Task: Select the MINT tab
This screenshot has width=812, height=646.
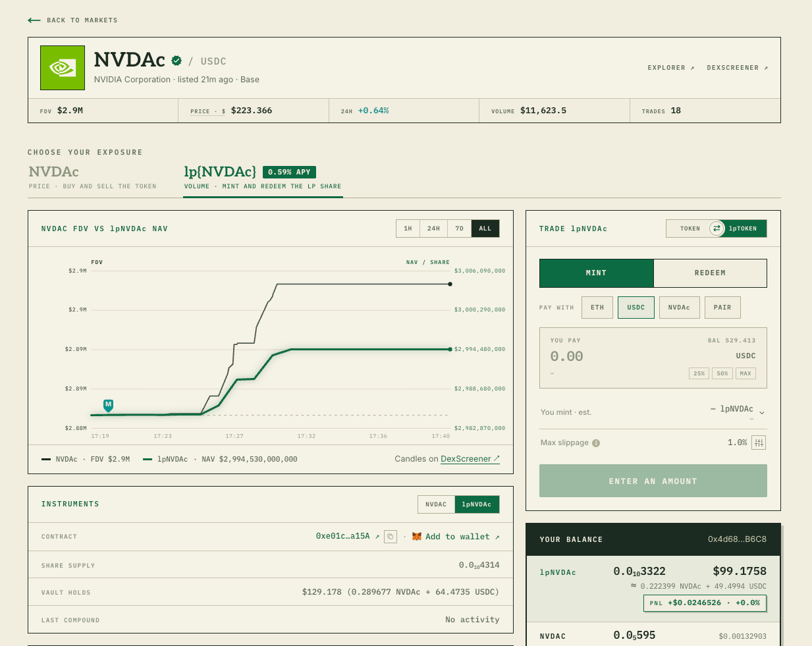Action: [x=597, y=273]
